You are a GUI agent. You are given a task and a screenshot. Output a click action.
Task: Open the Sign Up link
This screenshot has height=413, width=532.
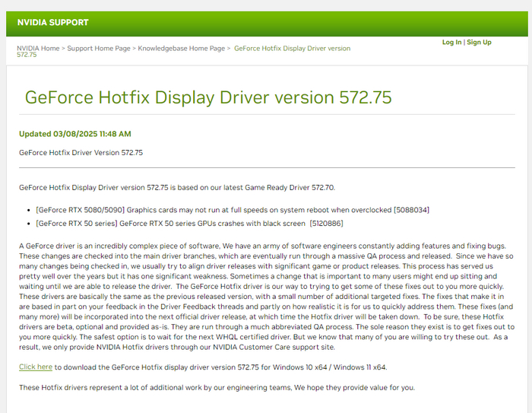tap(479, 43)
